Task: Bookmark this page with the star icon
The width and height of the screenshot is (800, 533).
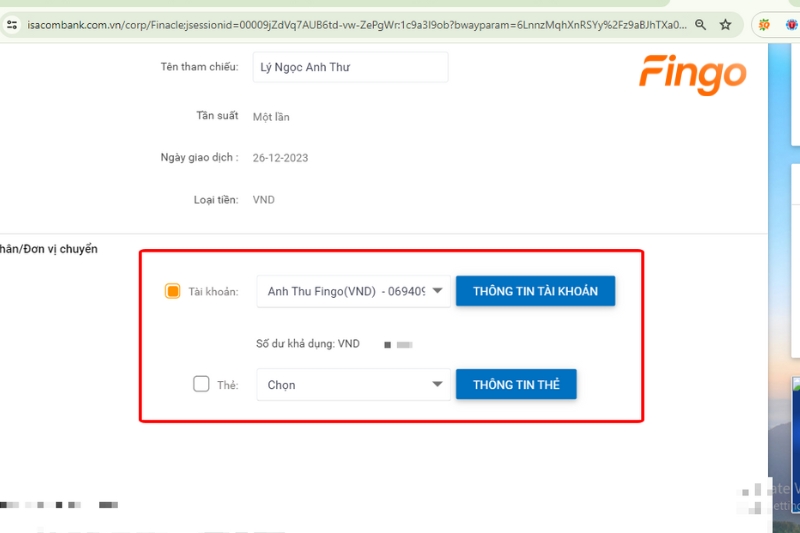Action: (x=725, y=24)
